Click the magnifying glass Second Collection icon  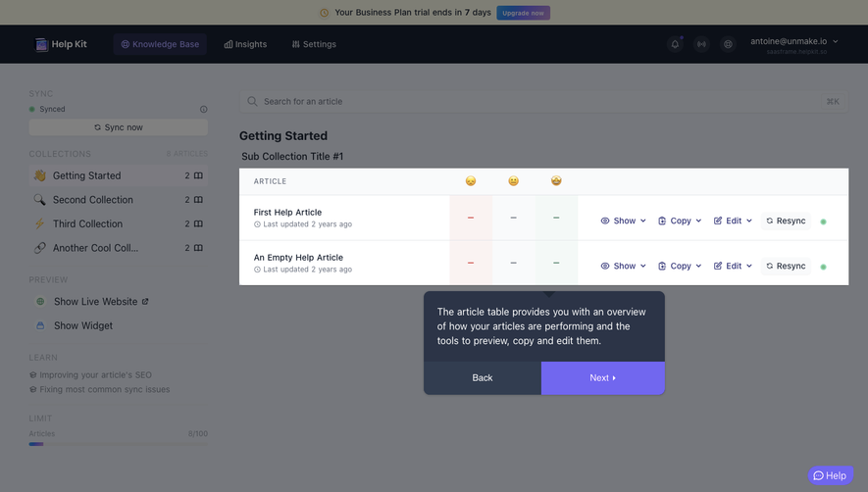point(39,200)
